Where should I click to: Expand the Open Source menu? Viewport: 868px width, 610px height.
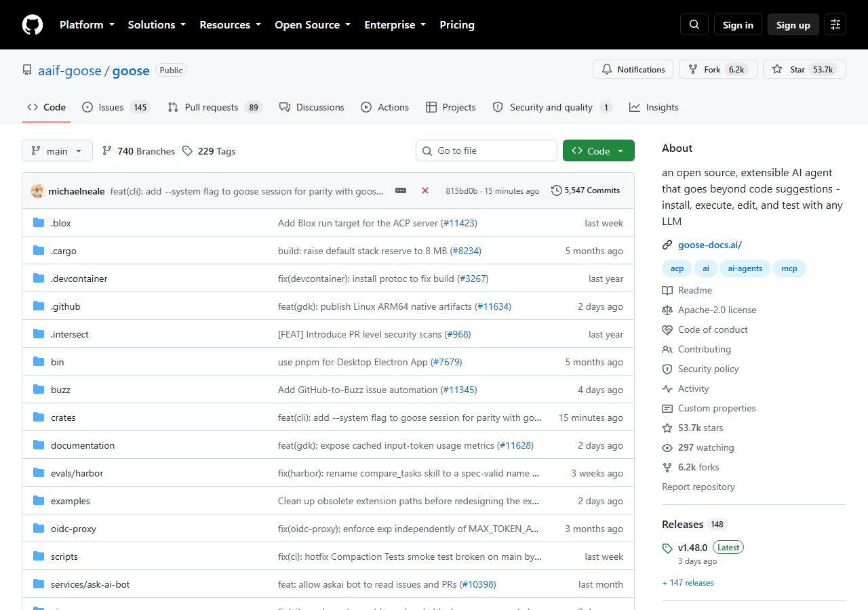pyautogui.click(x=313, y=24)
